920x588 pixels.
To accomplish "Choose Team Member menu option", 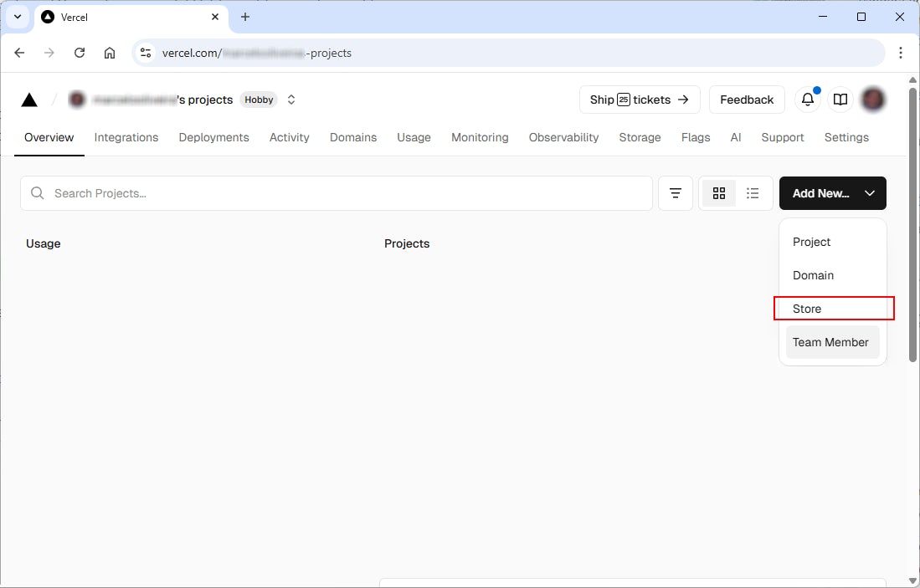I will click(x=830, y=342).
